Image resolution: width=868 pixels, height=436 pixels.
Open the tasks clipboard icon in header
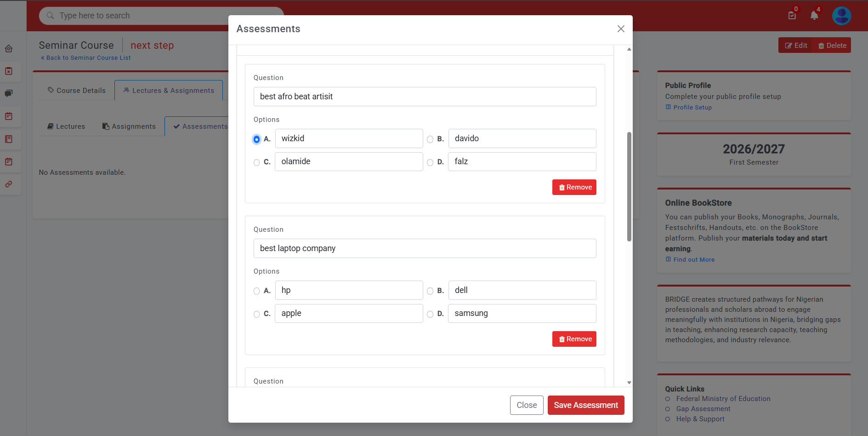[x=792, y=16]
